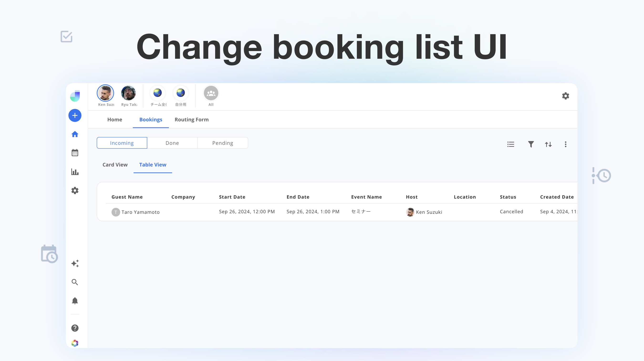The image size is (644, 361).
Task: Toggle Pending bookings view
Action: click(x=223, y=143)
